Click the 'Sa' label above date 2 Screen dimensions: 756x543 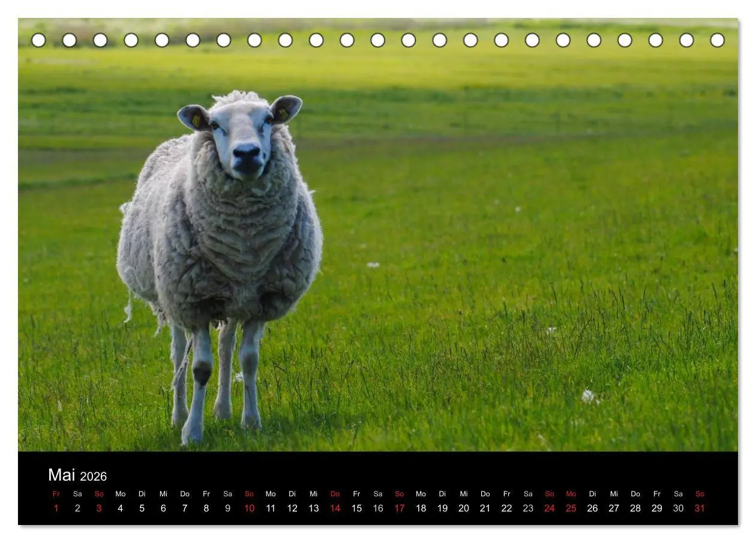click(77, 494)
